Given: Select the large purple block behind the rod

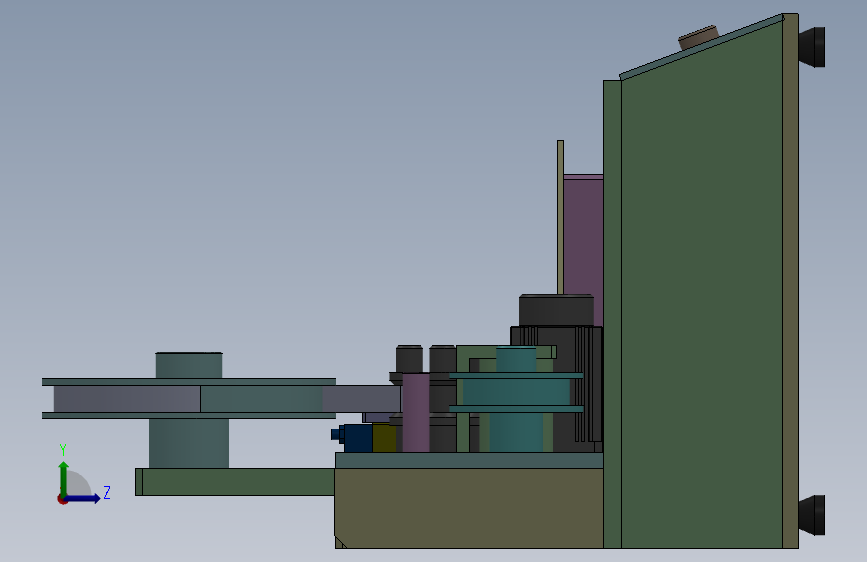Looking at the screenshot, I should [x=583, y=249].
